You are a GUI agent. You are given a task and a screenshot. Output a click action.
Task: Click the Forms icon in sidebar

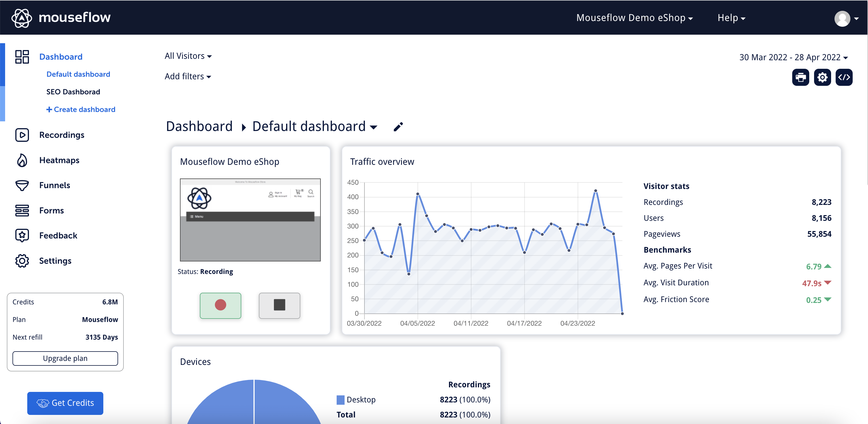click(x=22, y=210)
